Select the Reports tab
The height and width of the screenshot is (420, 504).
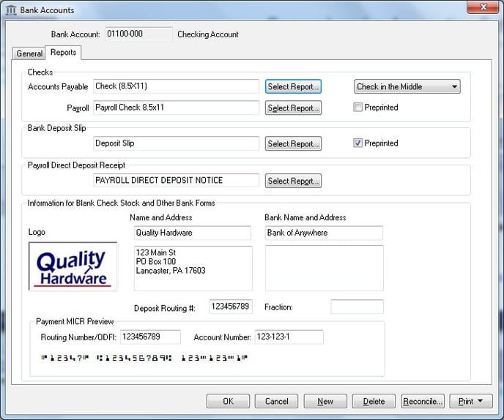[x=64, y=53]
